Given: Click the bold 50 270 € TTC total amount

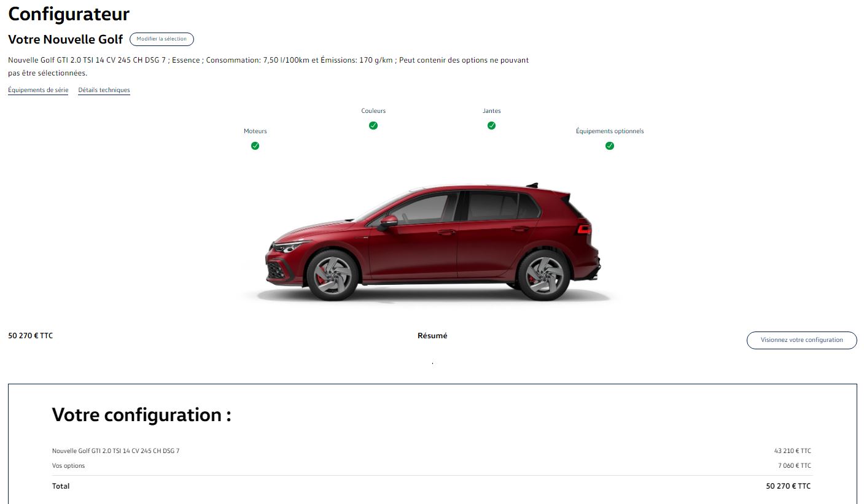Looking at the screenshot, I should tap(788, 486).
